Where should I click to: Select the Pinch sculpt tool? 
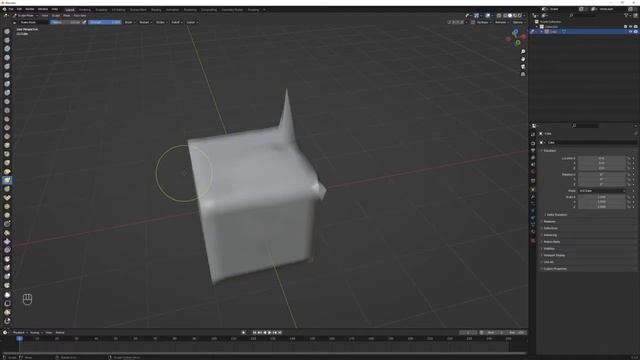pyautogui.click(x=7, y=154)
